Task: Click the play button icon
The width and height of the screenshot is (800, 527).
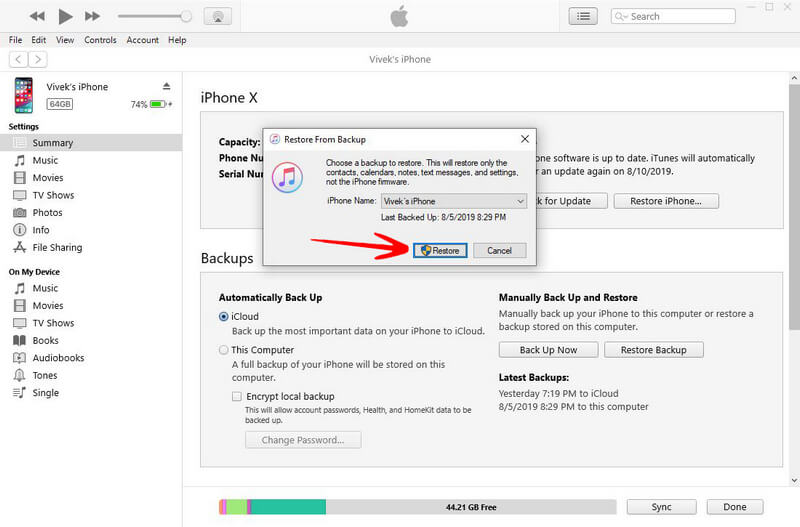Action: (65, 16)
